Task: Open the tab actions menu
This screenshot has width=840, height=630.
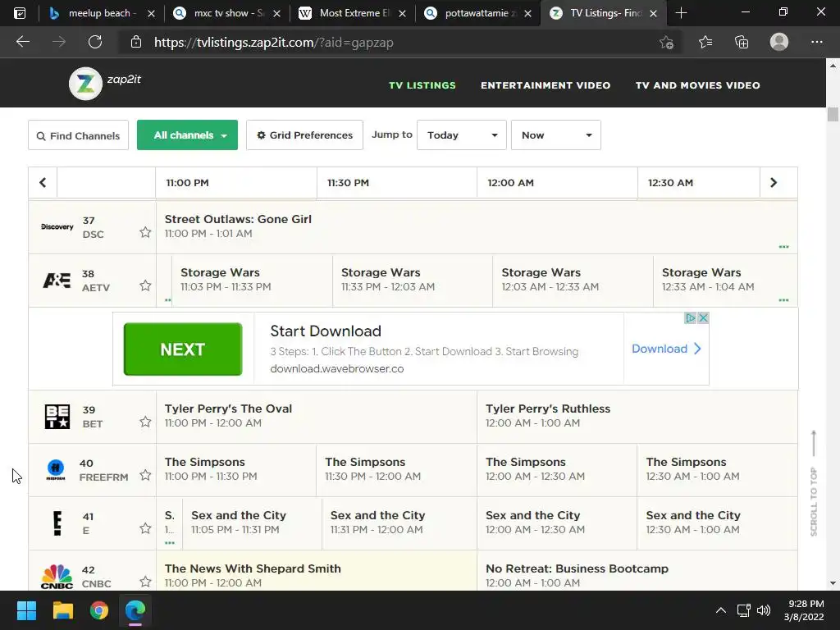Action: [x=20, y=13]
